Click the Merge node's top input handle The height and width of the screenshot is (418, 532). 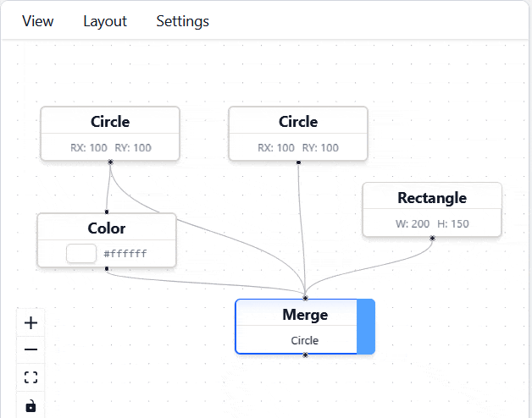(305, 299)
